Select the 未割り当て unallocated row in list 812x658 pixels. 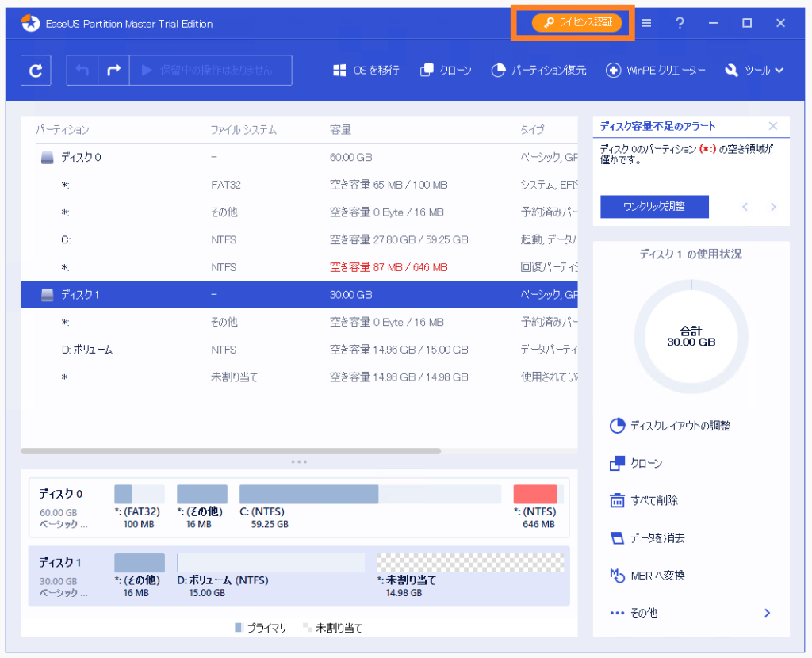click(x=299, y=377)
